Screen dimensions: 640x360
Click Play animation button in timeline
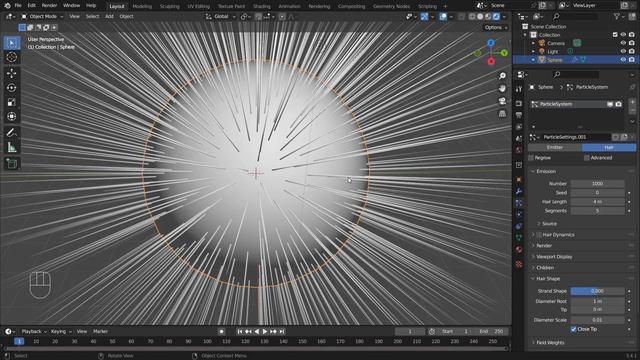click(265, 331)
